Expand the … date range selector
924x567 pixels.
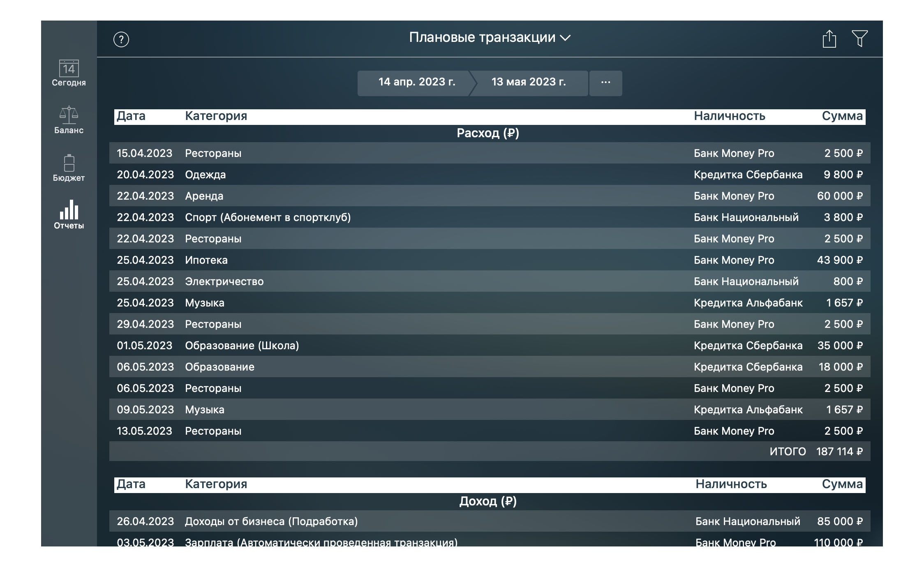[x=605, y=82]
